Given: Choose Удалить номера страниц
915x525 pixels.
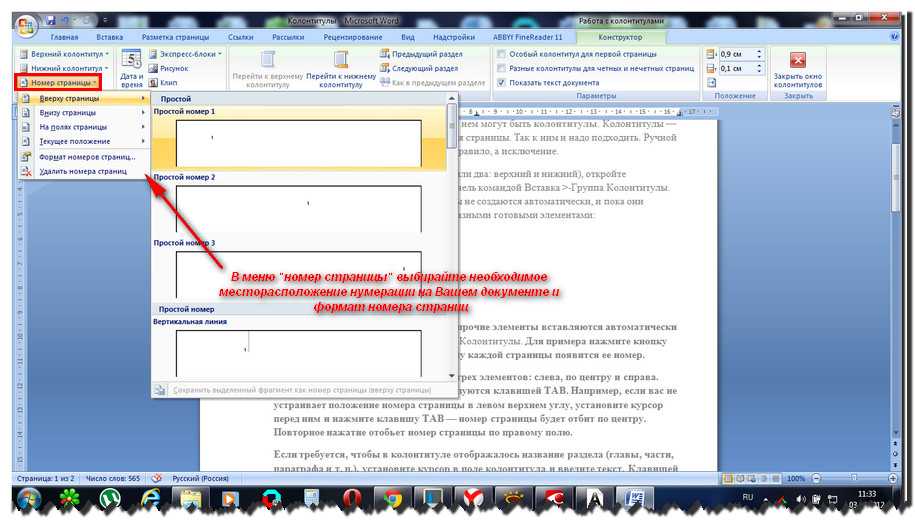Looking at the screenshot, I should point(83,172).
